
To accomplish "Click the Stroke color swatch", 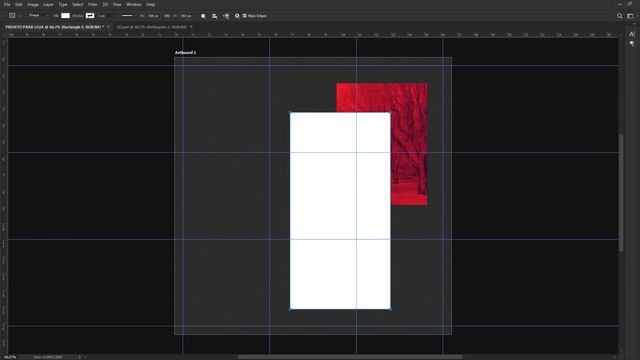I will click(x=90, y=16).
